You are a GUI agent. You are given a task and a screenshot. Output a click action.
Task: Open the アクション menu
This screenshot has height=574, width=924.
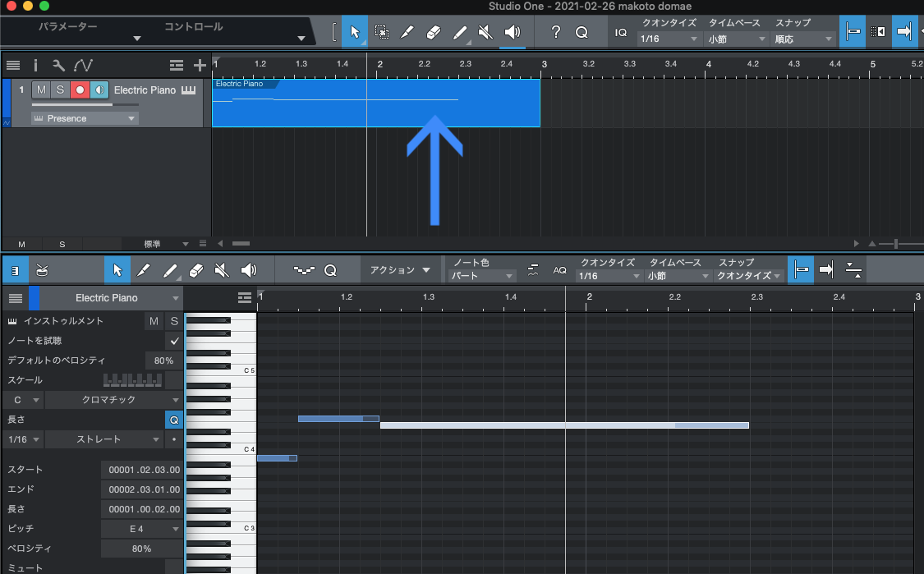[400, 270]
